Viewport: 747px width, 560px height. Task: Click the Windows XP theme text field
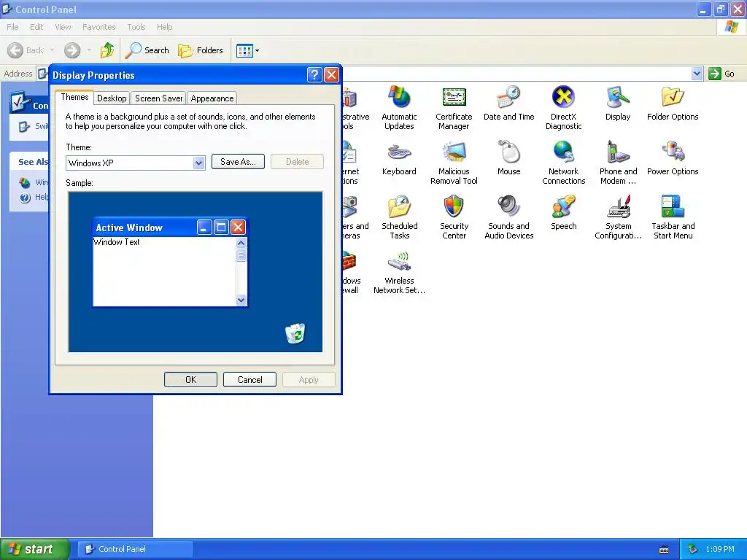coord(130,163)
